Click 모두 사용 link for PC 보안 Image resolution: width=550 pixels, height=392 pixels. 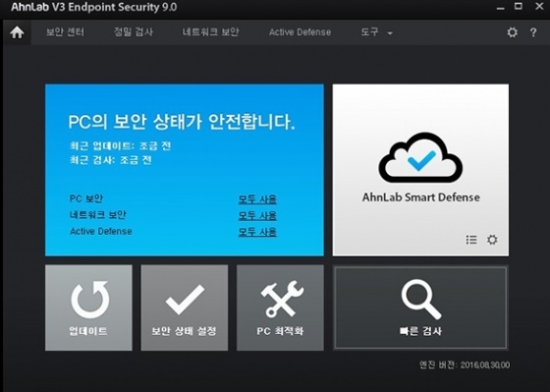pos(257,199)
